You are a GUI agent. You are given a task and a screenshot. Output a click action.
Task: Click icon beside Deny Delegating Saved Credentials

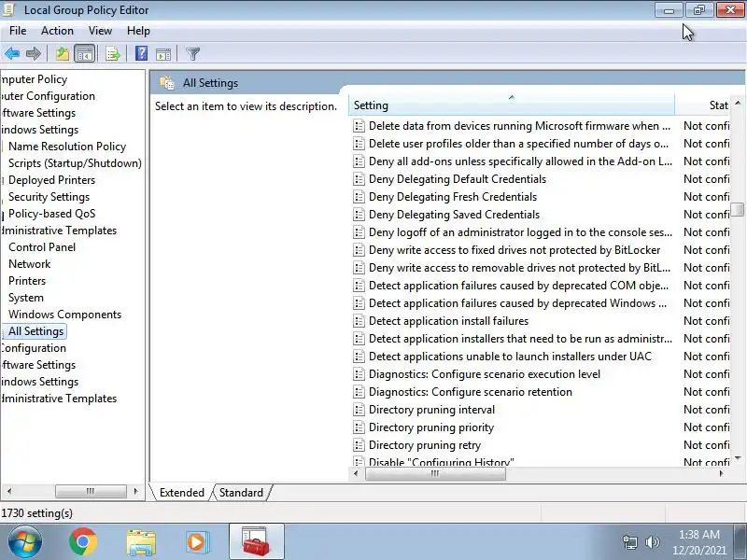[x=359, y=215]
